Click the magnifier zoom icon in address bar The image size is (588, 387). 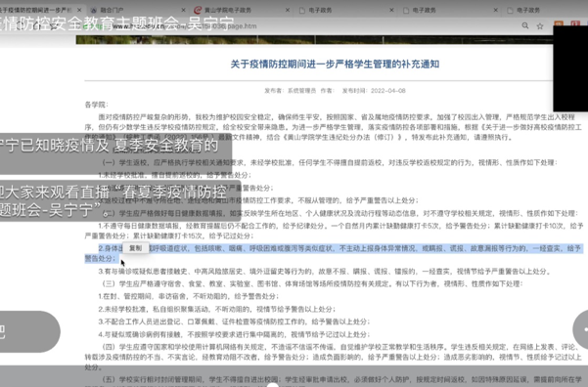coord(525,25)
